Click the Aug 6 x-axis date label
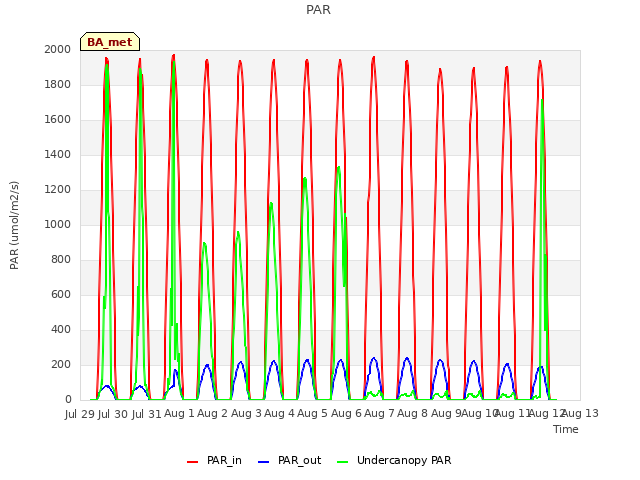 pos(346,414)
